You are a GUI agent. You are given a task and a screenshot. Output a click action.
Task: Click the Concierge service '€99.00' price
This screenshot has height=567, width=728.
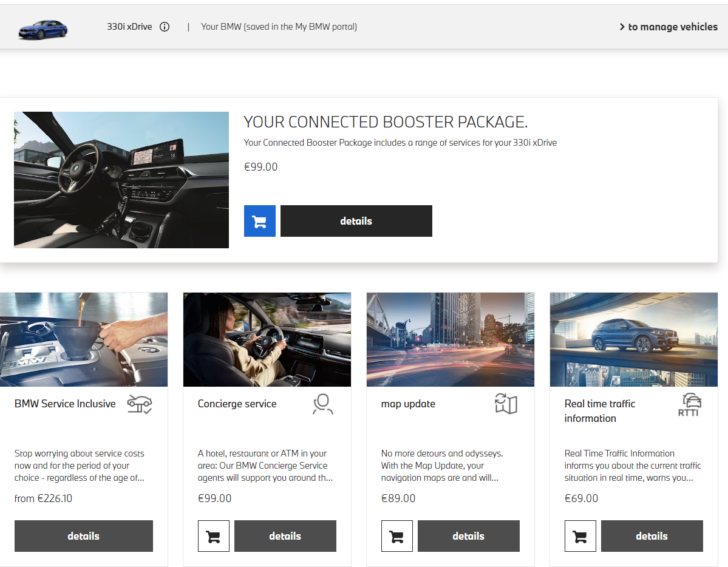(214, 498)
